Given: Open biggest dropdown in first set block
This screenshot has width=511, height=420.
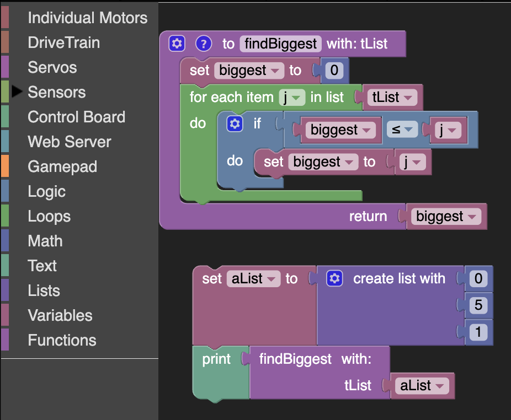Looking at the screenshot, I should click(x=249, y=71).
